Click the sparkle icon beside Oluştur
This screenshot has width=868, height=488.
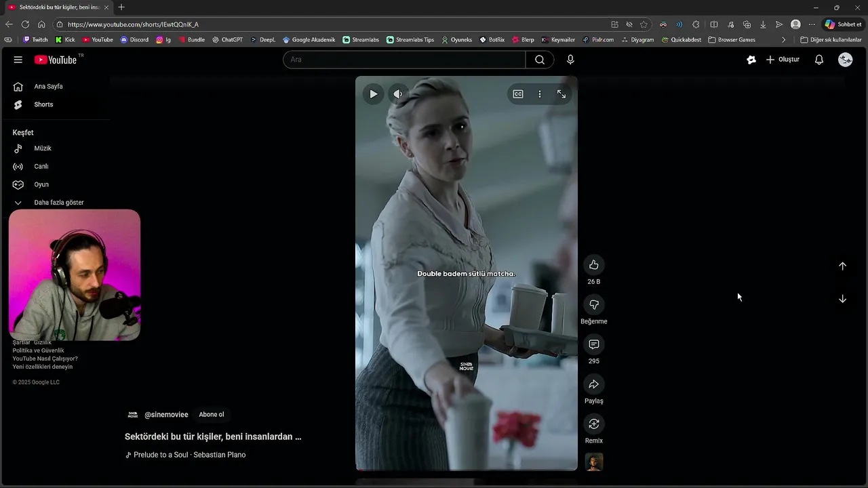[x=751, y=60]
